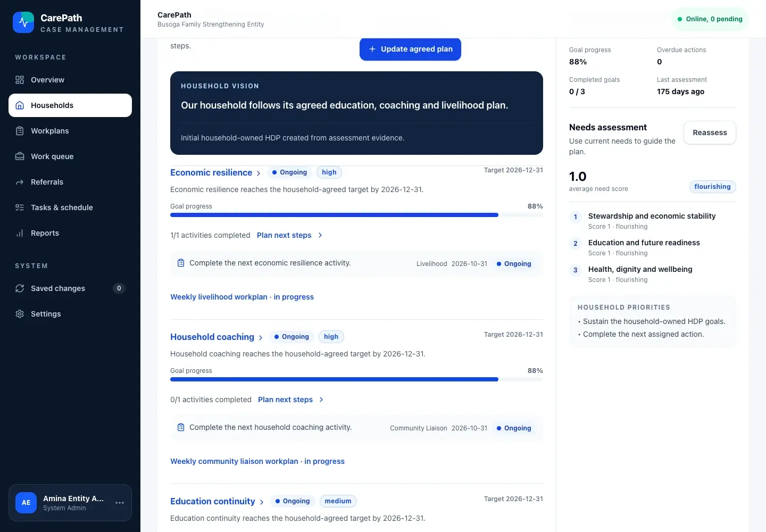This screenshot has height=532, width=766.
Task: Click the high priority tag on Economic resilience
Action: coord(329,172)
